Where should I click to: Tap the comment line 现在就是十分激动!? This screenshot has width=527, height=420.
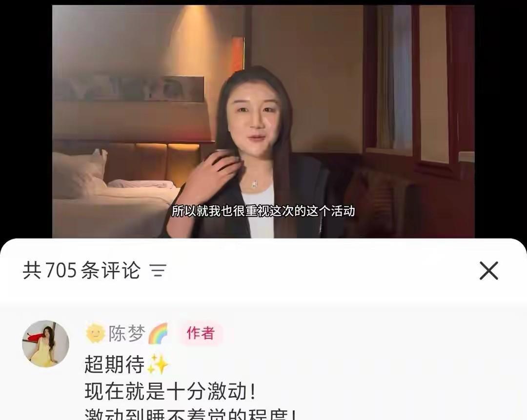[x=170, y=391]
